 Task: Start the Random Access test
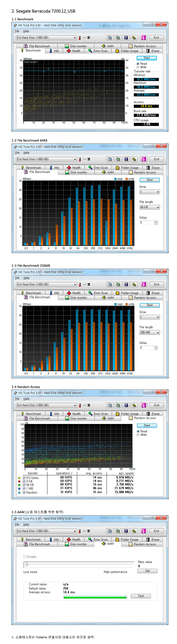[x=147, y=426]
